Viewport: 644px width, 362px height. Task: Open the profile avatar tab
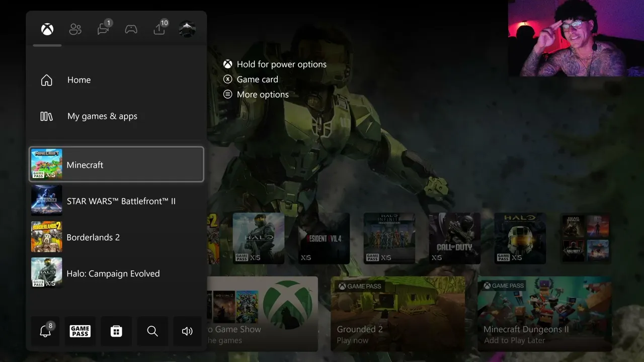click(x=187, y=29)
